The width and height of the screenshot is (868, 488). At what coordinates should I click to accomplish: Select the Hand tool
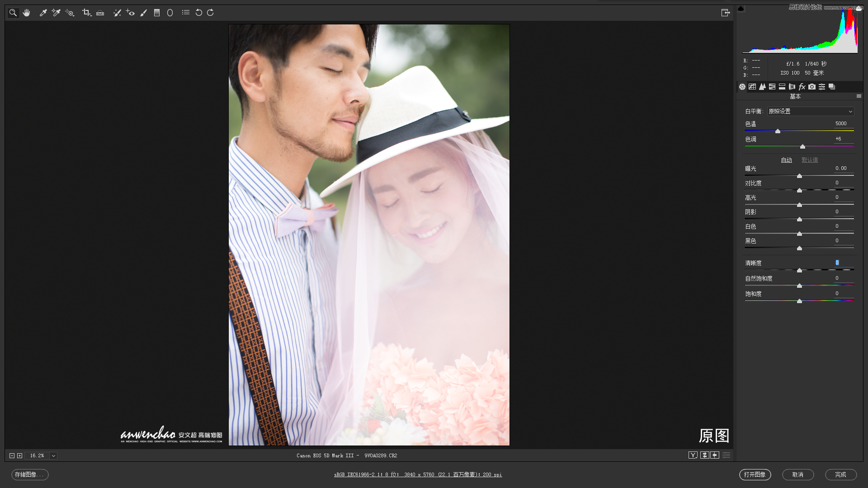[27, 13]
